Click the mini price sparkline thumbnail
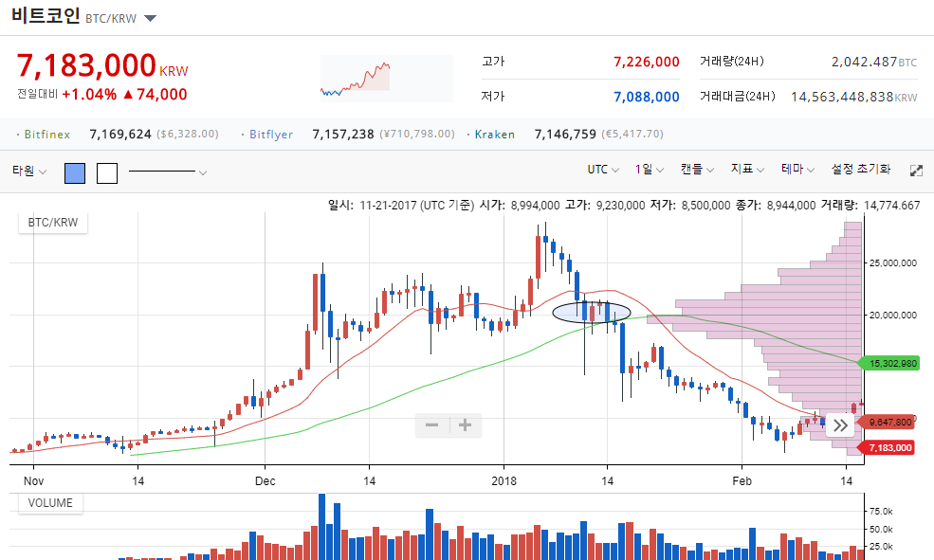The image size is (934, 560). [x=387, y=79]
